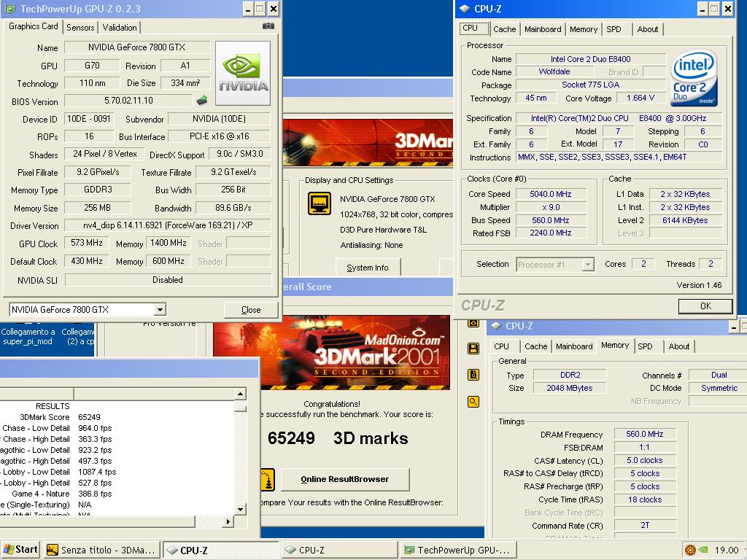Click the NVIDIA logo in GPU-Z
747x560 pixels.
click(x=243, y=74)
